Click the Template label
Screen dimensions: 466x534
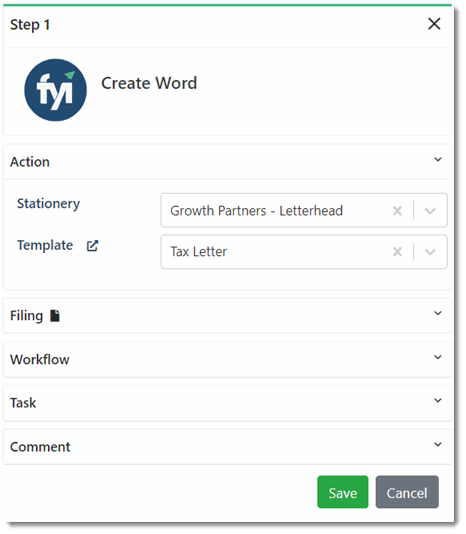pos(45,245)
